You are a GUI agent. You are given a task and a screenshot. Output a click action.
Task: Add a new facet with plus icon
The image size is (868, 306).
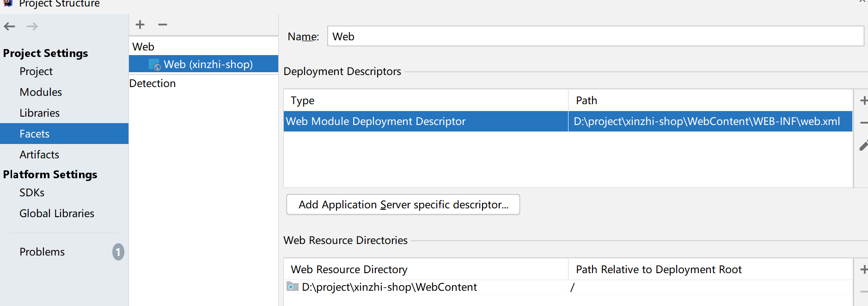tap(140, 25)
